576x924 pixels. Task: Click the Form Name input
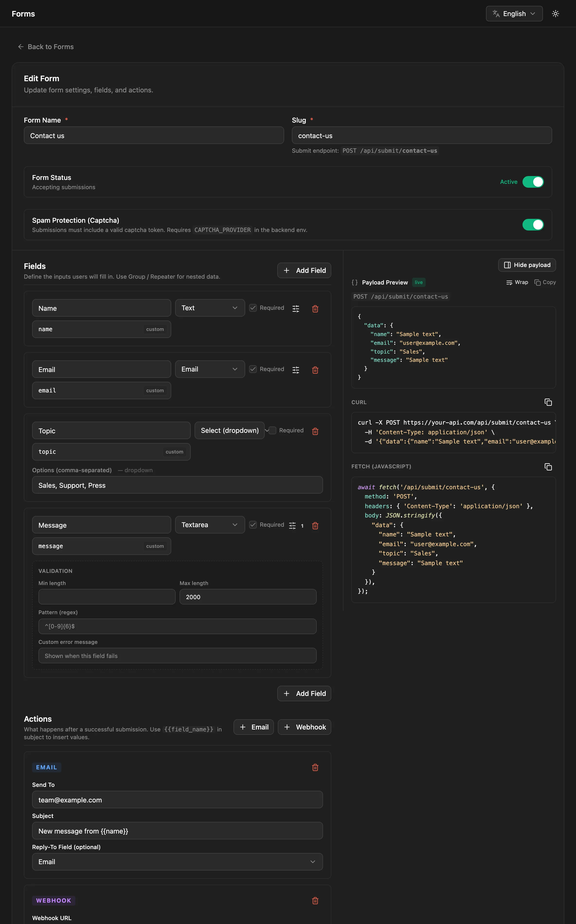(154, 135)
